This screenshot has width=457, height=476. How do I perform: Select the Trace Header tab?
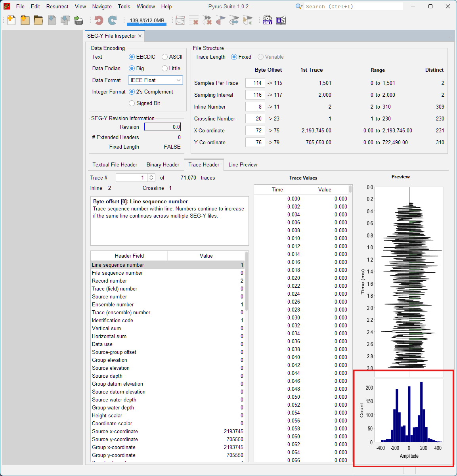(204, 164)
